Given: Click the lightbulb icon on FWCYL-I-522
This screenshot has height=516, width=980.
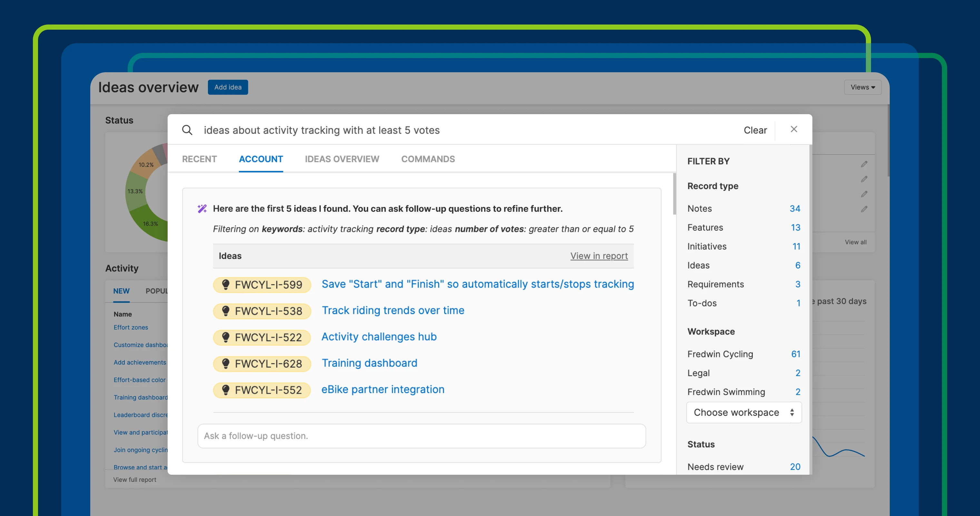Looking at the screenshot, I should coord(226,337).
